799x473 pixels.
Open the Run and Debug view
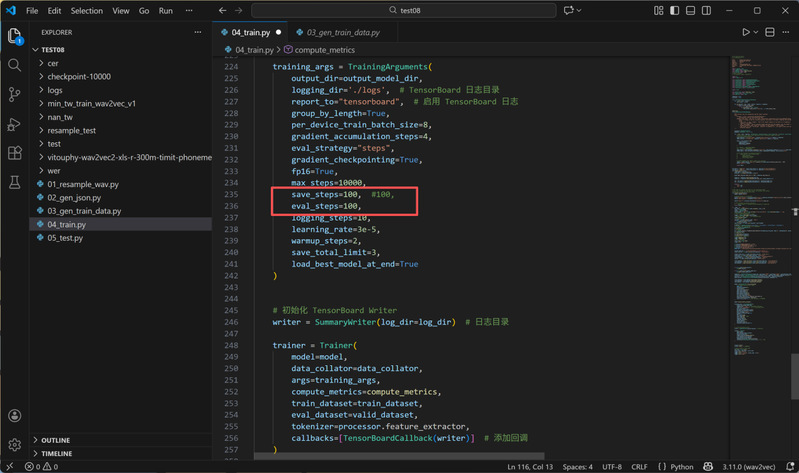[14, 124]
